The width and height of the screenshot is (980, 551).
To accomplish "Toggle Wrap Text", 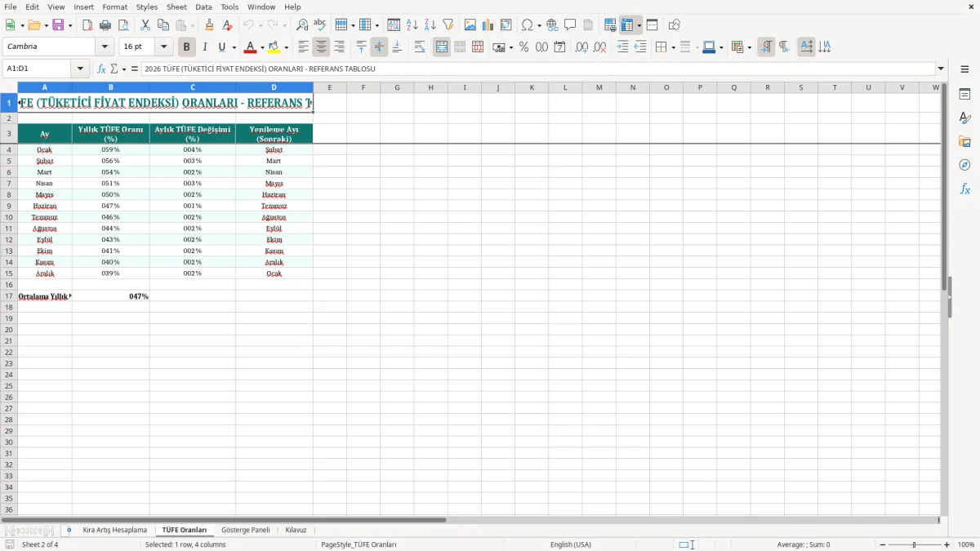I will [x=420, y=47].
